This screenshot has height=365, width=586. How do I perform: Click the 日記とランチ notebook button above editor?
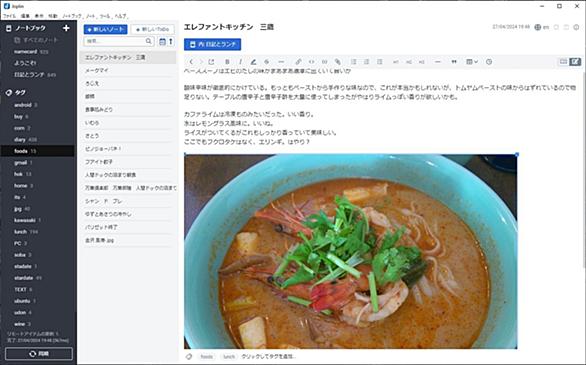pyautogui.click(x=212, y=44)
